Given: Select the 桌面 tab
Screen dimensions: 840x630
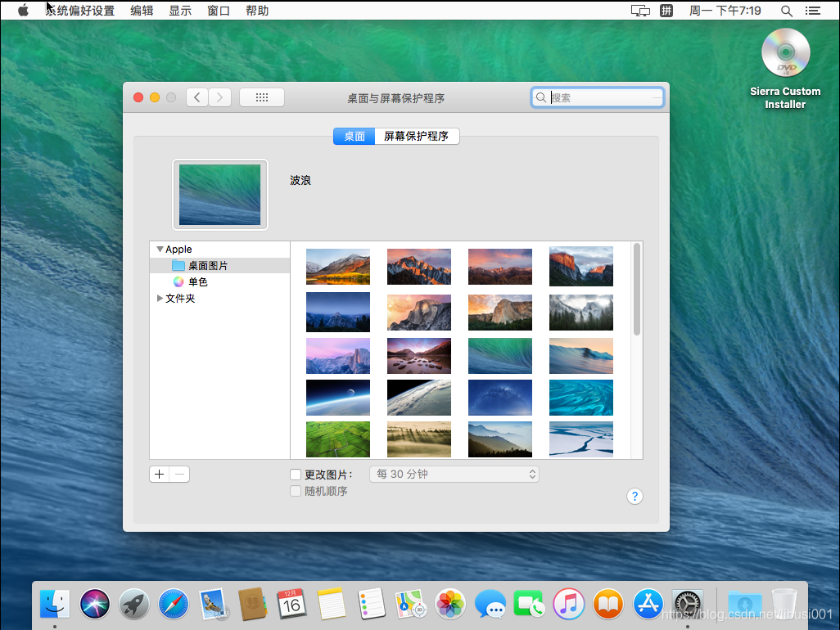Looking at the screenshot, I should [x=354, y=137].
